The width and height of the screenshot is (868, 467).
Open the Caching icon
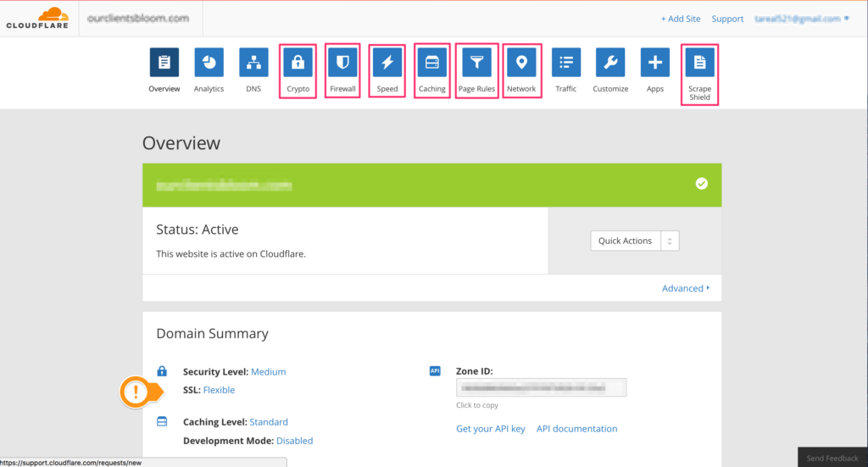pos(431,62)
